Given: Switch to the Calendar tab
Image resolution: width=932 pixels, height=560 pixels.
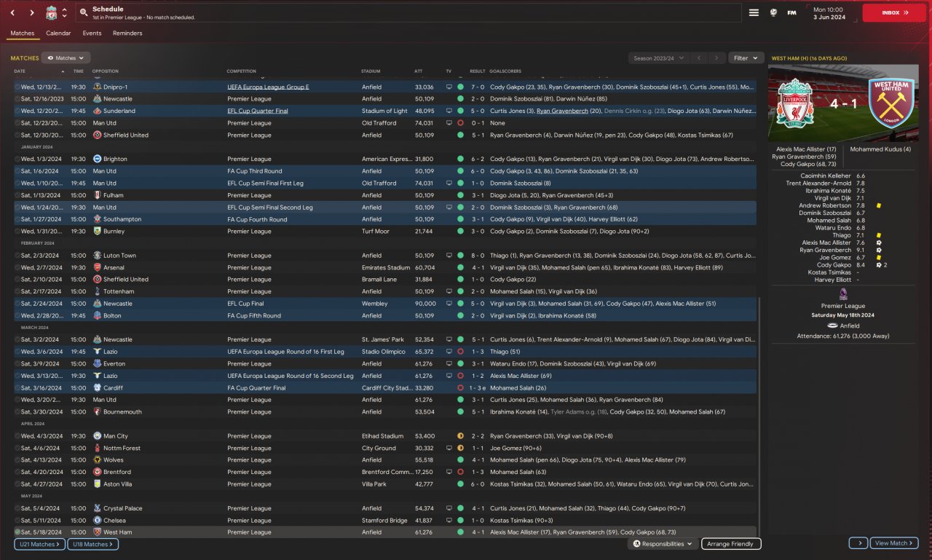Looking at the screenshot, I should (x=58, y=33).
